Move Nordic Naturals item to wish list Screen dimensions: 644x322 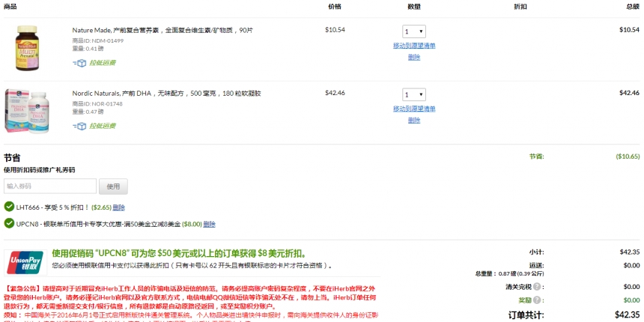(414, 109)
